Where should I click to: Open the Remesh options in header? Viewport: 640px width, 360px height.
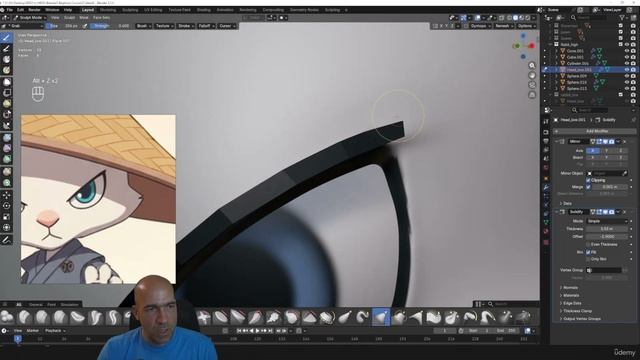[503, 26]
